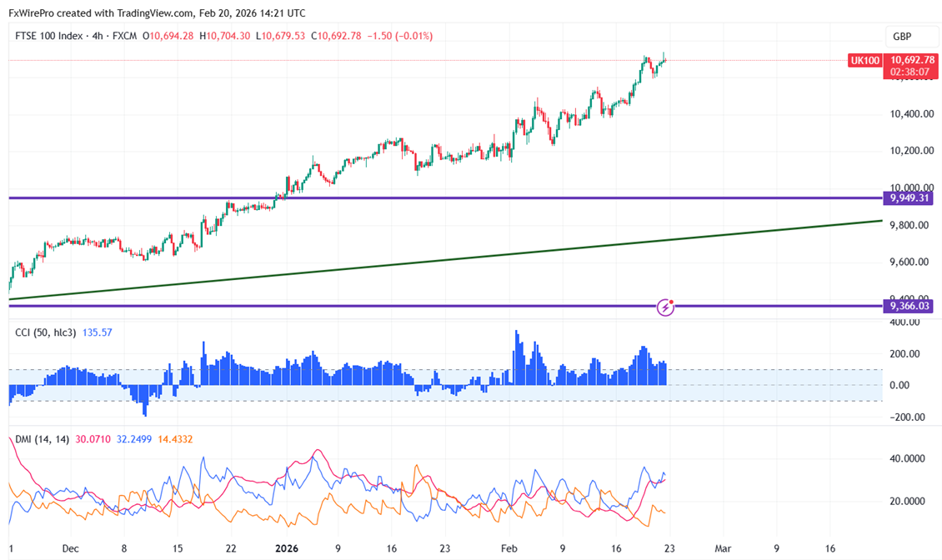Select the 9,366.03 horizontal line label
Image resolution: width=942 pixels, height=560 pixels.
(909, 306)
